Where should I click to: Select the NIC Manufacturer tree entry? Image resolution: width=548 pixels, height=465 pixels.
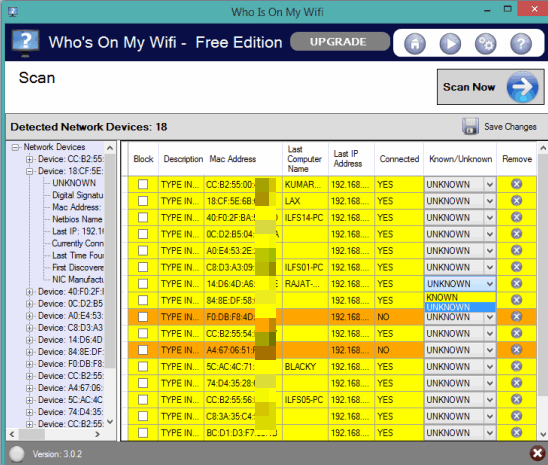(x=78, y=279)
